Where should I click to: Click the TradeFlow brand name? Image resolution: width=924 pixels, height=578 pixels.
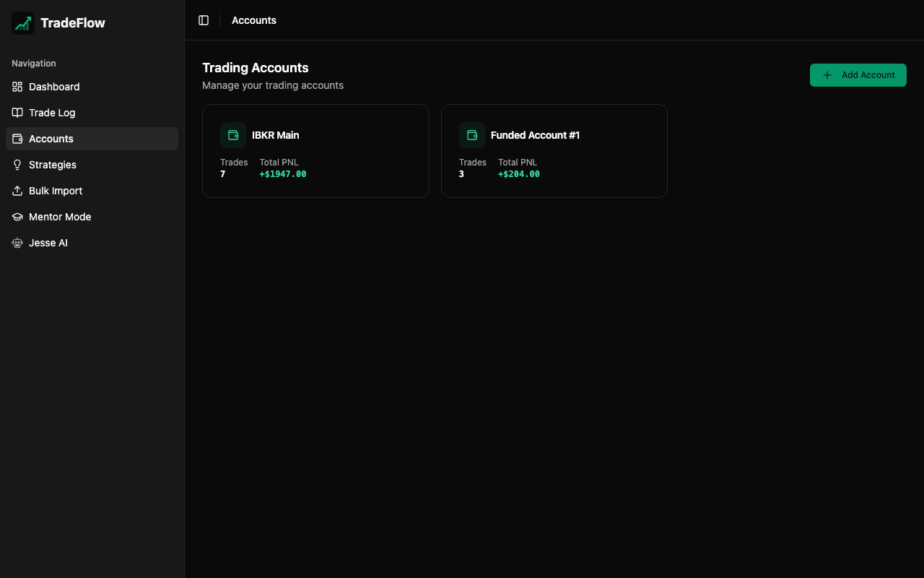pos(73,23)
